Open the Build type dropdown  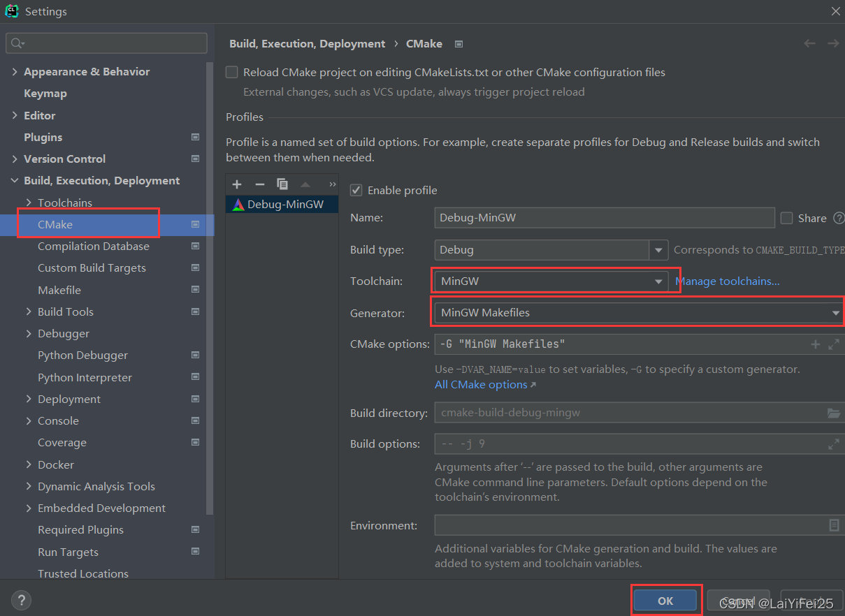point(658,250)
